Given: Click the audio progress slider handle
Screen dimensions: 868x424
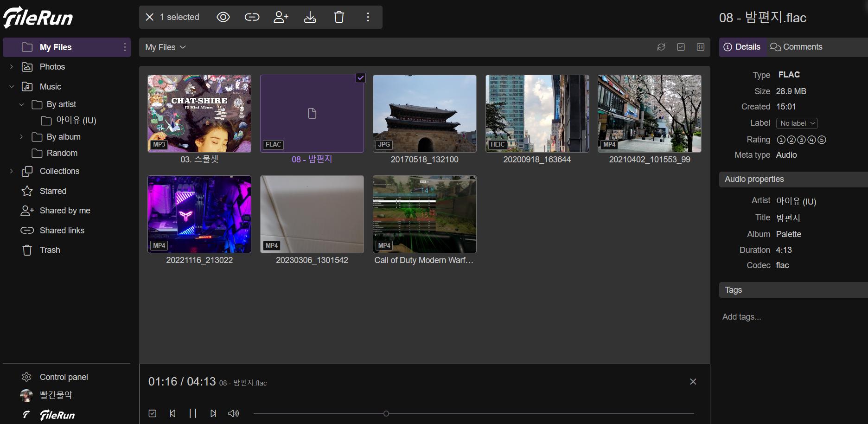Looking at the screenshot, I should pos(386,413).
